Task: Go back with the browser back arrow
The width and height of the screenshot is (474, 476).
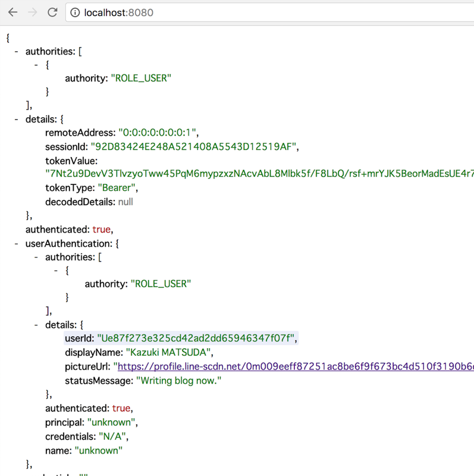Action: pos(12,12)
